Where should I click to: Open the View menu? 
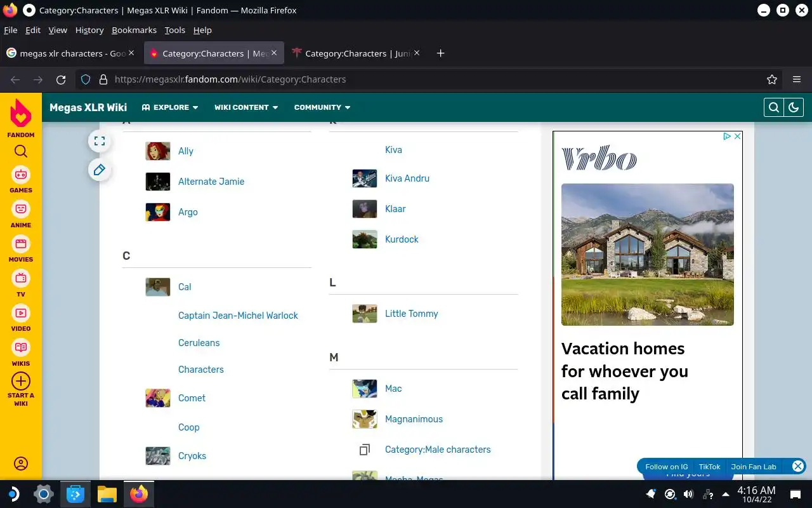[x=58, y=30]
